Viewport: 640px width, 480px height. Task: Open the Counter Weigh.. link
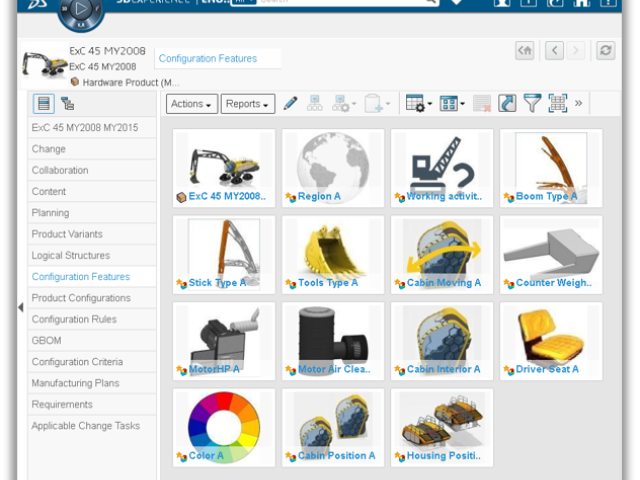[x=554, y=283]
